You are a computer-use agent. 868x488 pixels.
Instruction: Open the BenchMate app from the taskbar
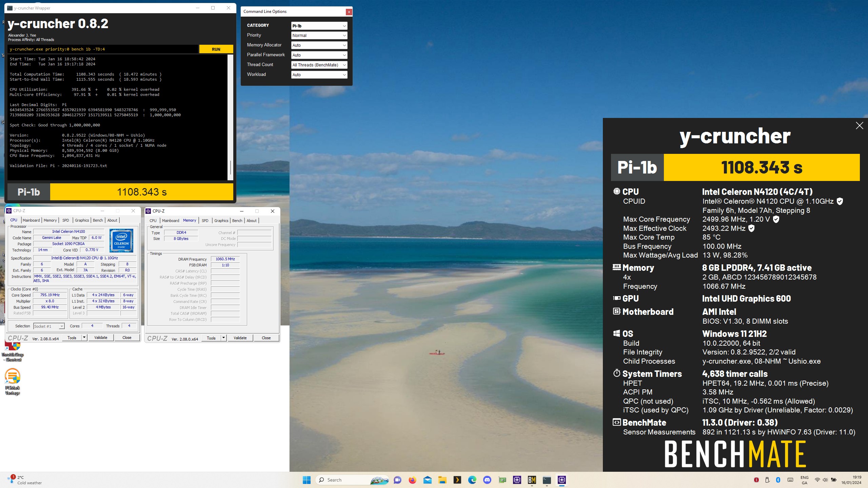click(x=532, y=480)
